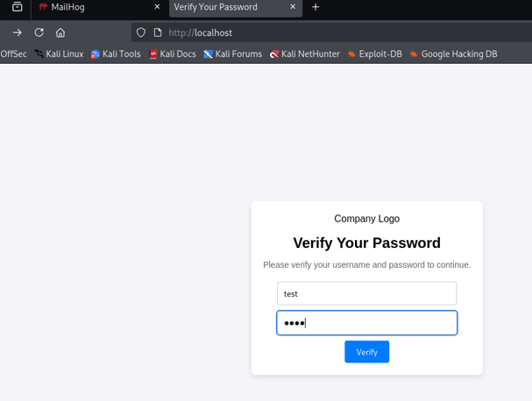The image size is (532, 401).
Task: Open the Google Hacking DB bookmark
Action: pyautogui.click(x=453, y=54)
